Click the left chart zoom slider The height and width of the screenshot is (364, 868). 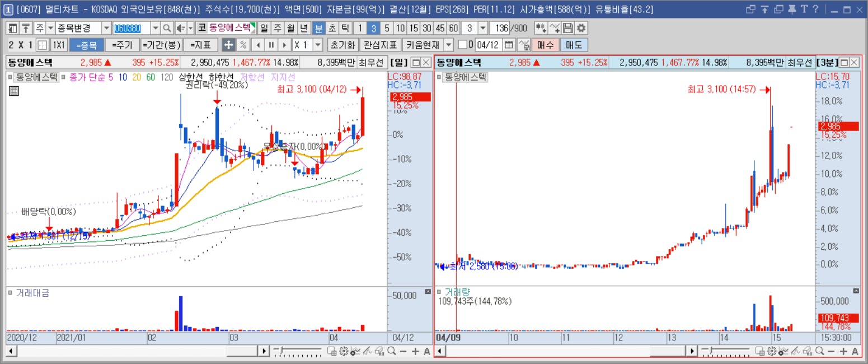[x=297, y=351]
